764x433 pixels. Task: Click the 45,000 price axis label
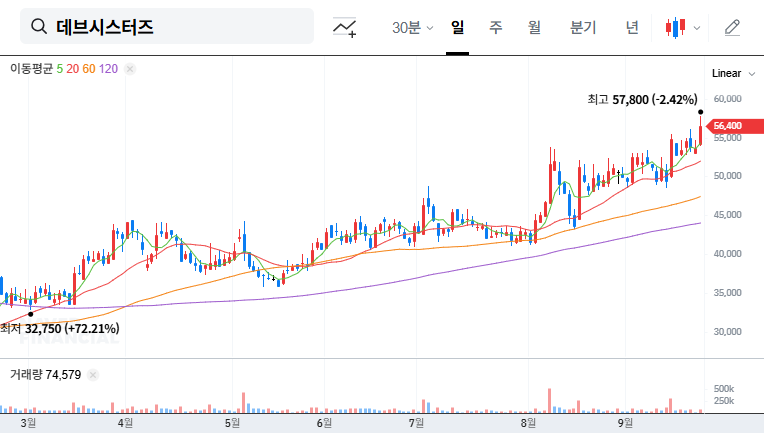[x=727, y=215]
